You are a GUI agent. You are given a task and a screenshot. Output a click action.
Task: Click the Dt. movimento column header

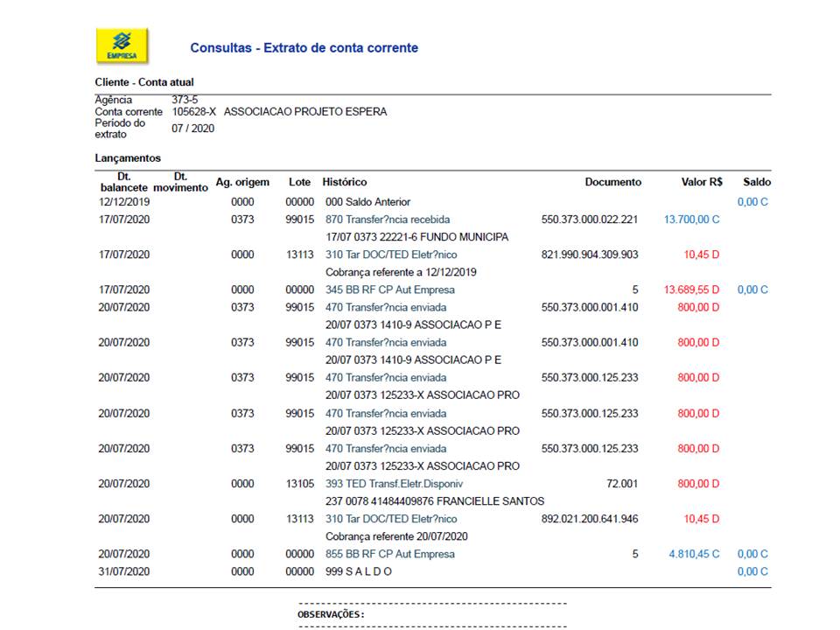coord(180,182)
